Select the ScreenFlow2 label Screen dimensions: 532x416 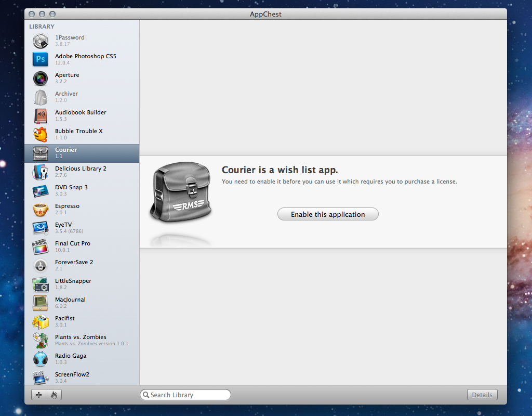[72, 374]
